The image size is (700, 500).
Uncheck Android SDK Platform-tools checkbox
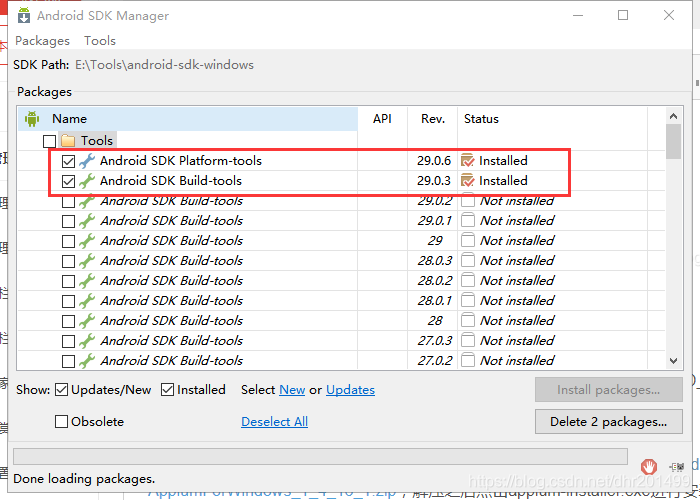(68, 161)
